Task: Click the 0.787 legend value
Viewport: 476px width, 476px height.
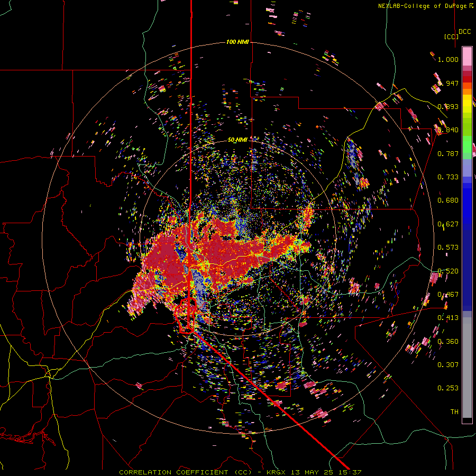Action: (x=448, y=153)
